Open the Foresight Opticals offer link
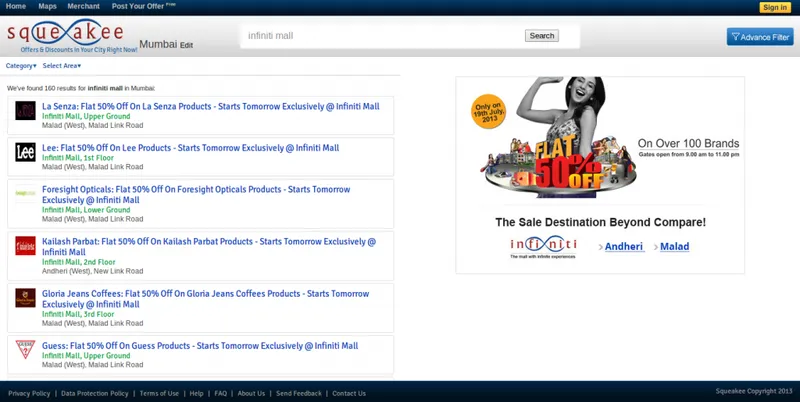 coord(196,194)
